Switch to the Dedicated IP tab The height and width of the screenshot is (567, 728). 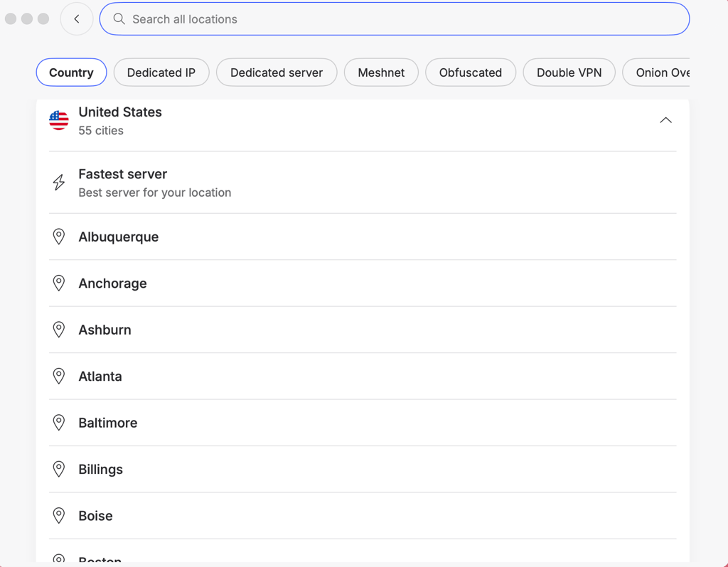161,72
